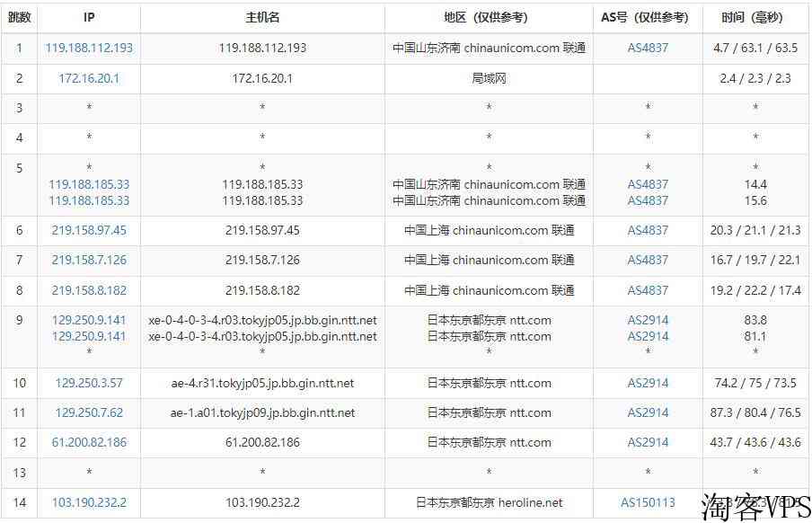Select the hostname cell 219.158.97.45
Viewport: 812px width, 523px height.
(x=262, y=230)
